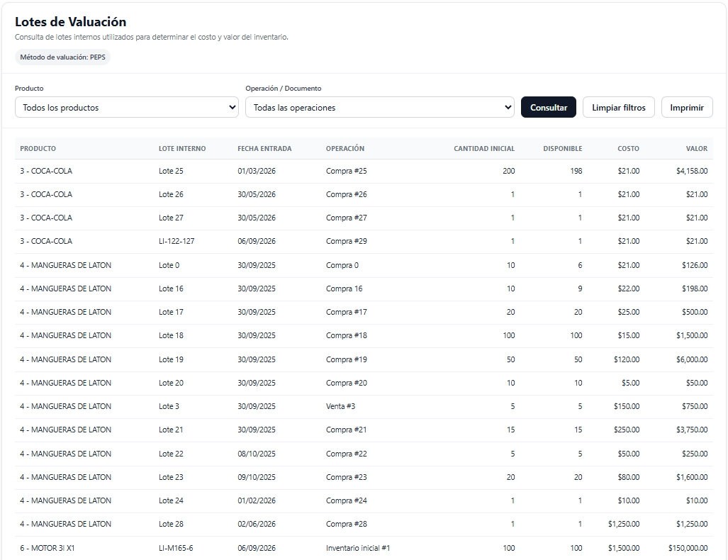Click the '$1,500.00' value for Lote 18
The height and width of the screenshot is (560, 728).
pos(692,335)
